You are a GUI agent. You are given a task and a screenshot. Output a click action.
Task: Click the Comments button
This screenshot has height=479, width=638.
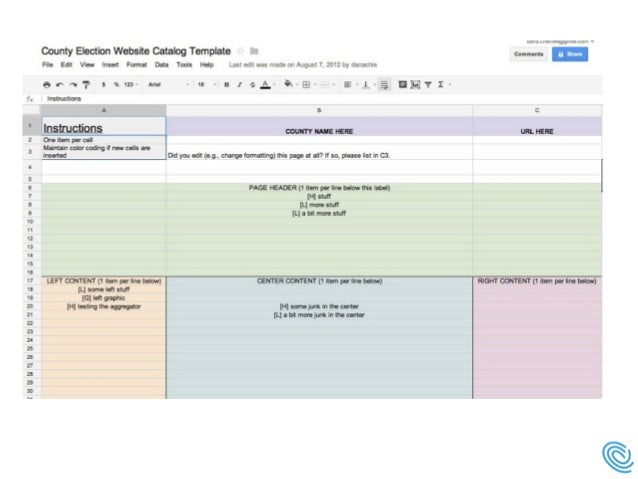[x=529, y=54]
